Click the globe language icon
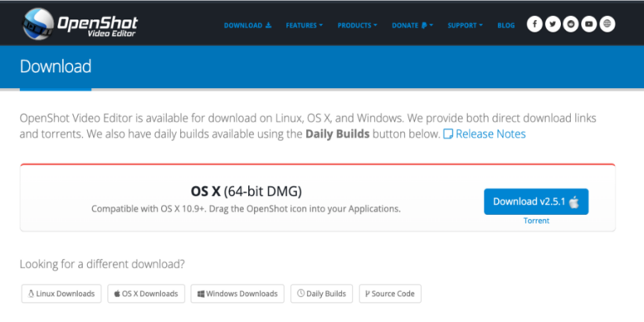 (x=607, y=24)
